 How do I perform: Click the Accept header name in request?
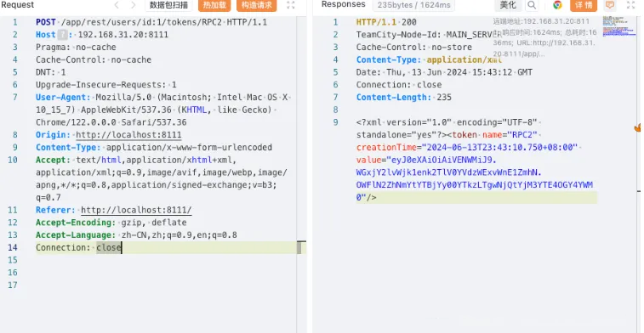tap(53, 160)
